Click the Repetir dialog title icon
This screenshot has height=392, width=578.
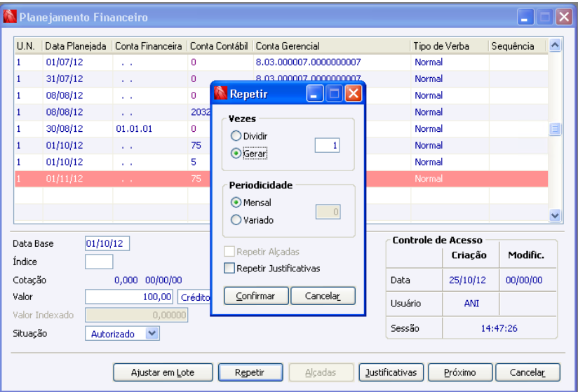[220, 93]
